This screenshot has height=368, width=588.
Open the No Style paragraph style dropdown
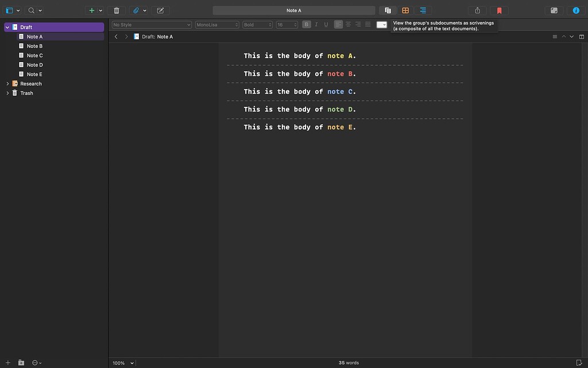[x=152, y=25]
